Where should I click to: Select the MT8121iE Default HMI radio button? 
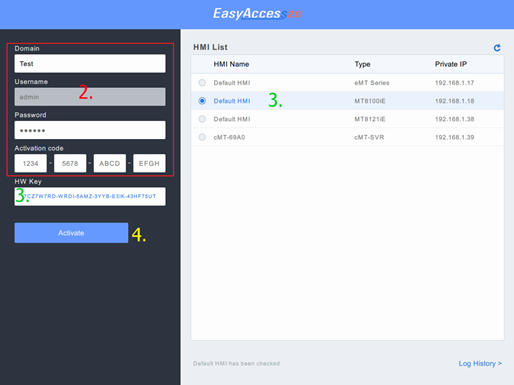[202, 119]
